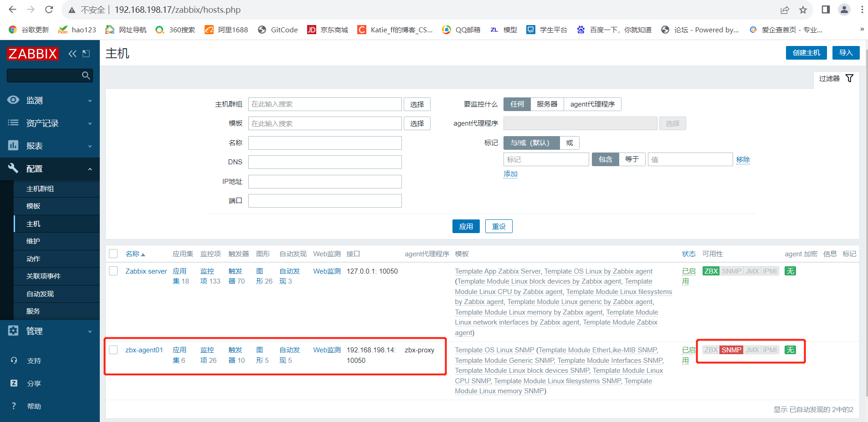Expand the 报表 menu chevron
The height and width of the screenshot is (422, 868).
point(90,146)
